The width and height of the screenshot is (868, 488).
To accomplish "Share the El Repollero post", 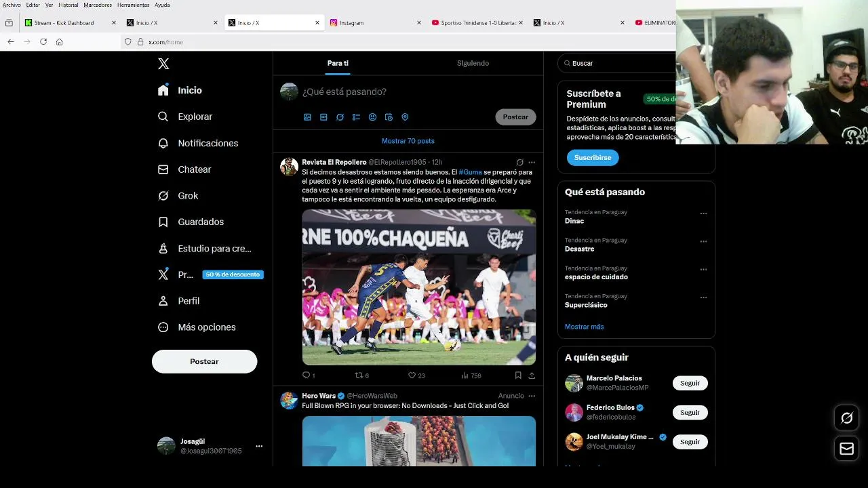I will click(532, 375).
